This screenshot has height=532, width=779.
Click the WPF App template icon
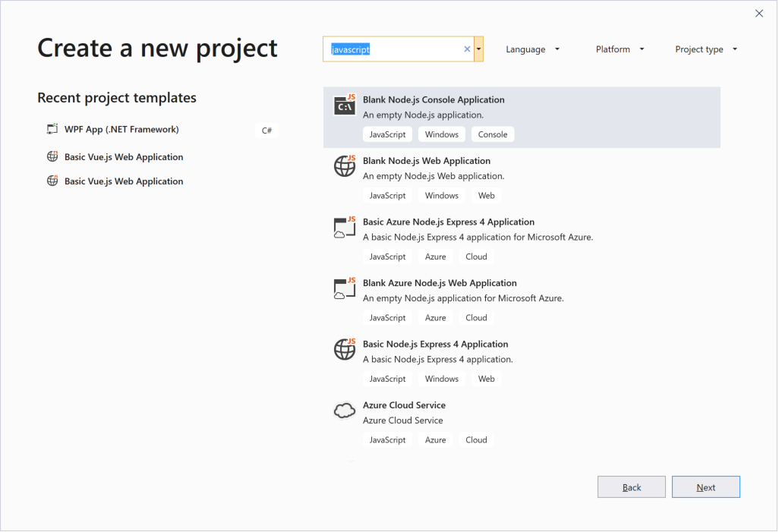(52, 129)
